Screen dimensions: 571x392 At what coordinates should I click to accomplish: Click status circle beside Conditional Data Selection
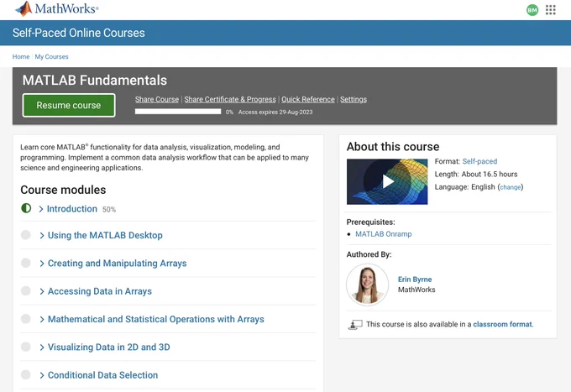[x=26, y=374]
